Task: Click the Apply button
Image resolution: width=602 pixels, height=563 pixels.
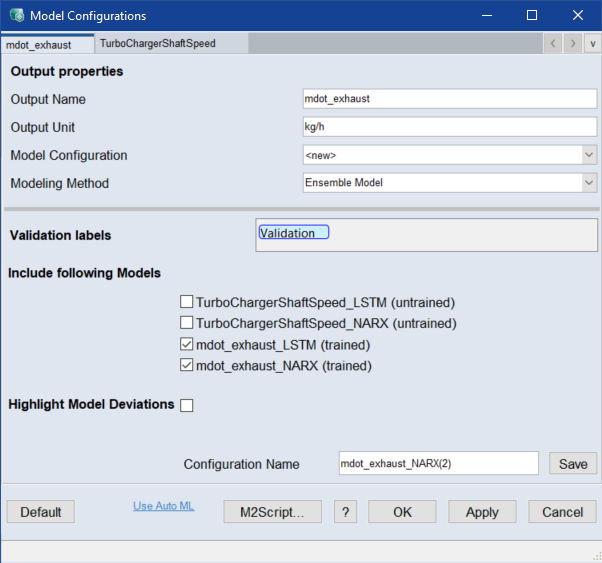Action: tap(482, 512)
